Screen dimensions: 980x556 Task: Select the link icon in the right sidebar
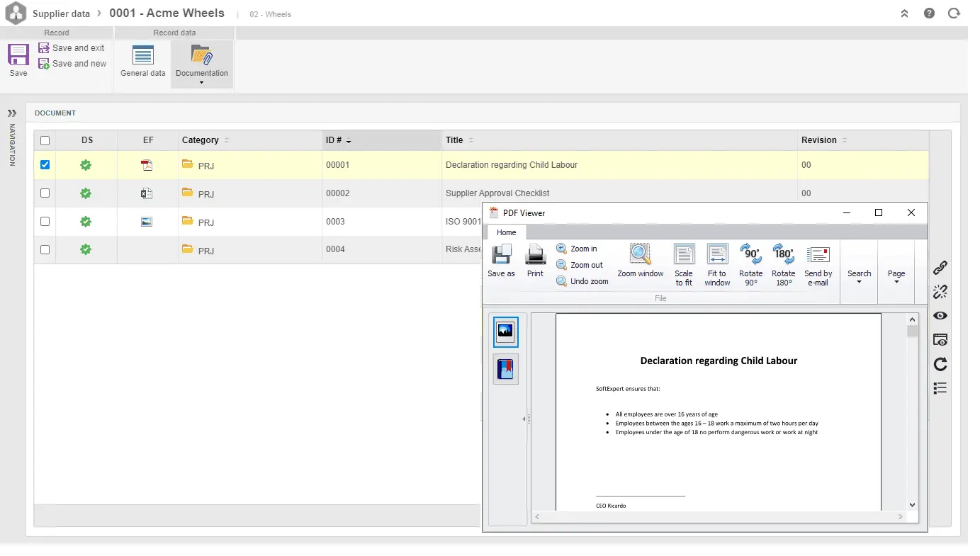pyautogui.click(x=940, y=268)
